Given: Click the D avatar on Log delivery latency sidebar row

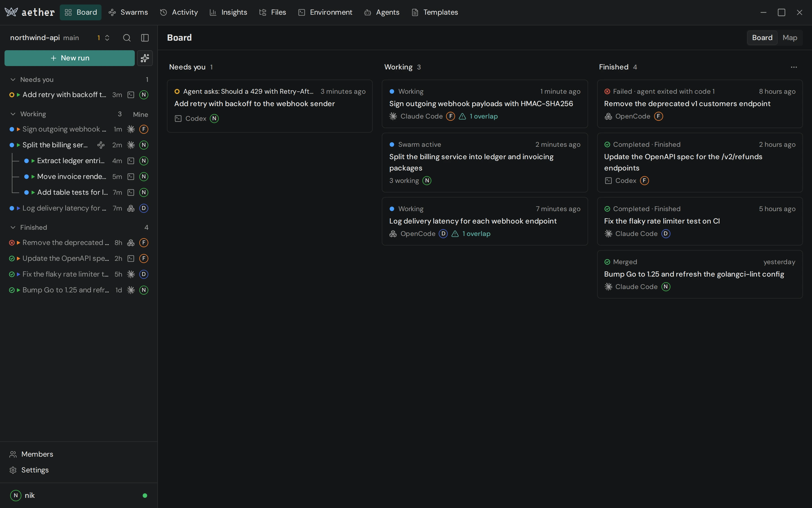Looking at the screenshot, I should [x=144, y=208].
